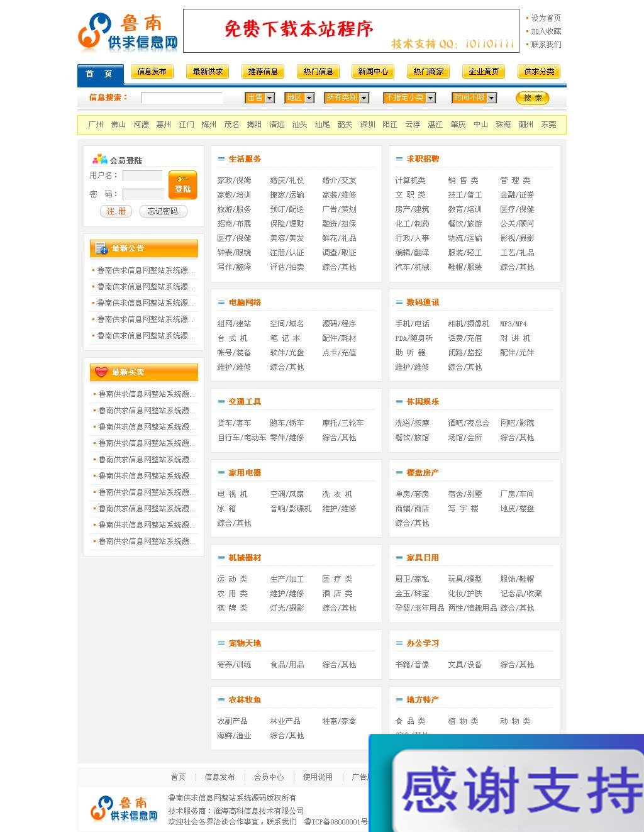The width and height of the screenshot is (644, 832).
Task: Switch to the 热门信息 navigation item
Action: (318, 72)
